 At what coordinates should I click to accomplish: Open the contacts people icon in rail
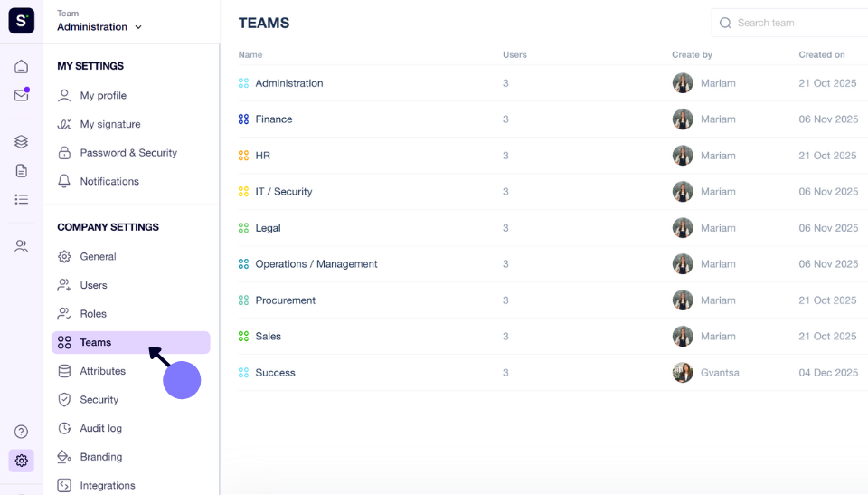(x=21, y=245)
